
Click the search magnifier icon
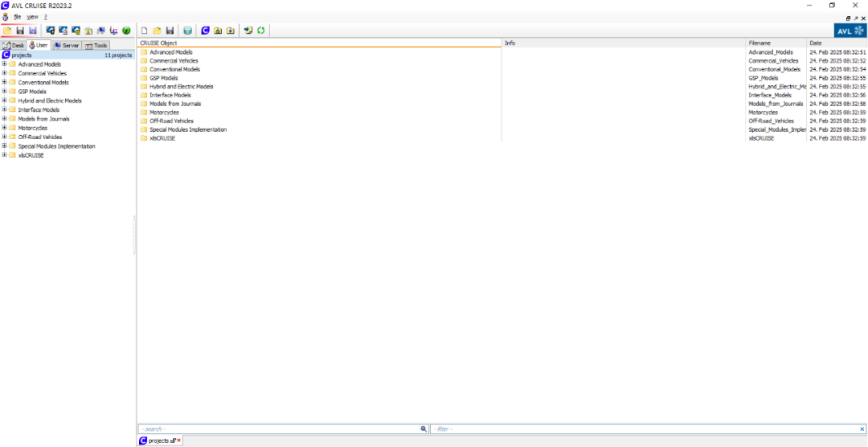point(424,429)
